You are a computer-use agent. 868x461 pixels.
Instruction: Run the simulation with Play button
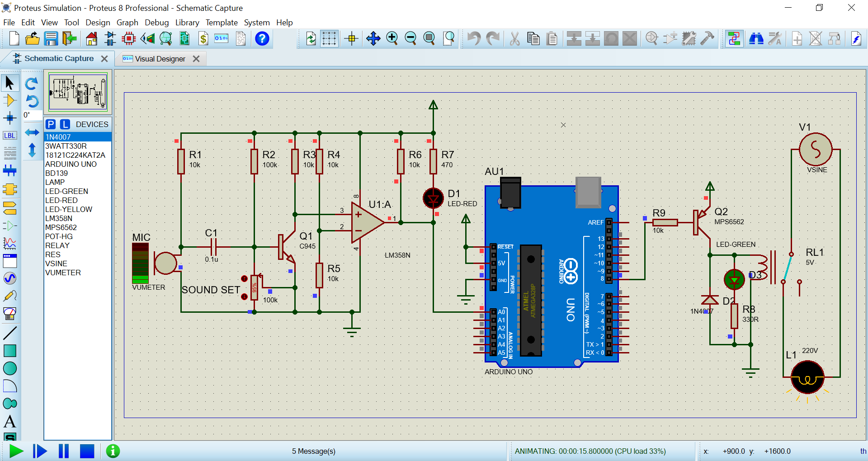click(16, 451)
